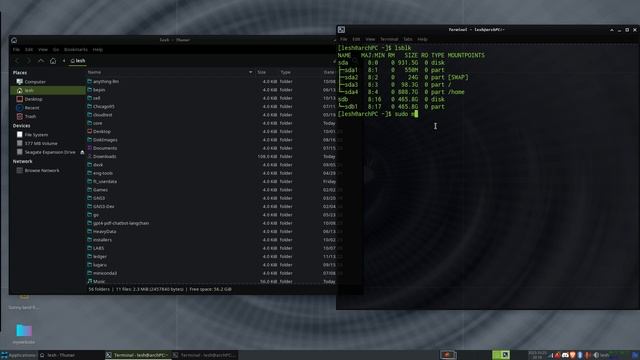The width and height of the screenshot is (640, 360).
Task: Sort by Size column header
Action: (262, 72)
